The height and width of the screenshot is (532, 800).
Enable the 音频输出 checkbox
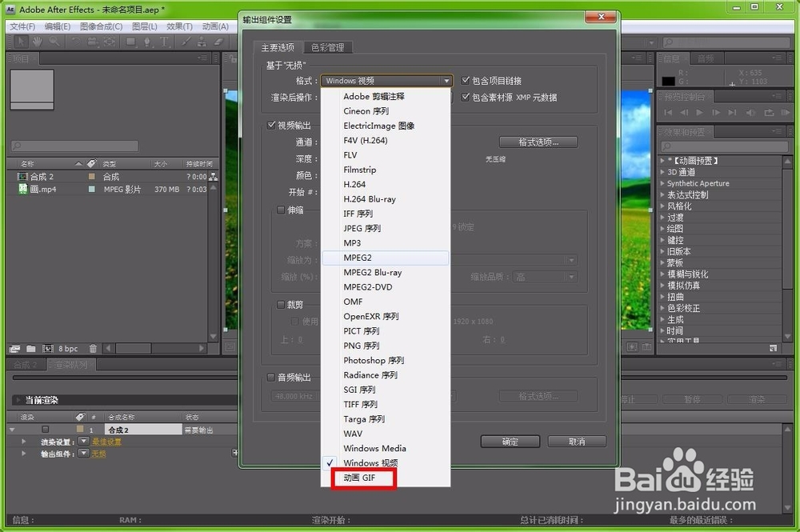coord(271,378)
